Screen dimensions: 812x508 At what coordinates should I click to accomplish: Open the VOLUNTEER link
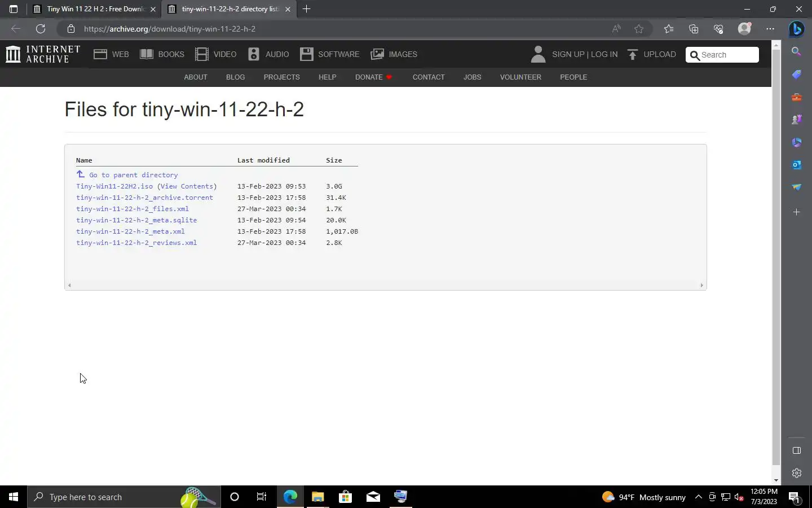point(520,77)
